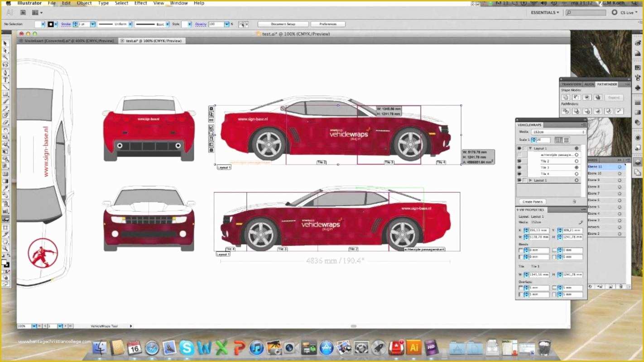Viewport: 644px width, 362px height.
Task: Click the Minus Back pathfinder icon
Action: (620, 111)
